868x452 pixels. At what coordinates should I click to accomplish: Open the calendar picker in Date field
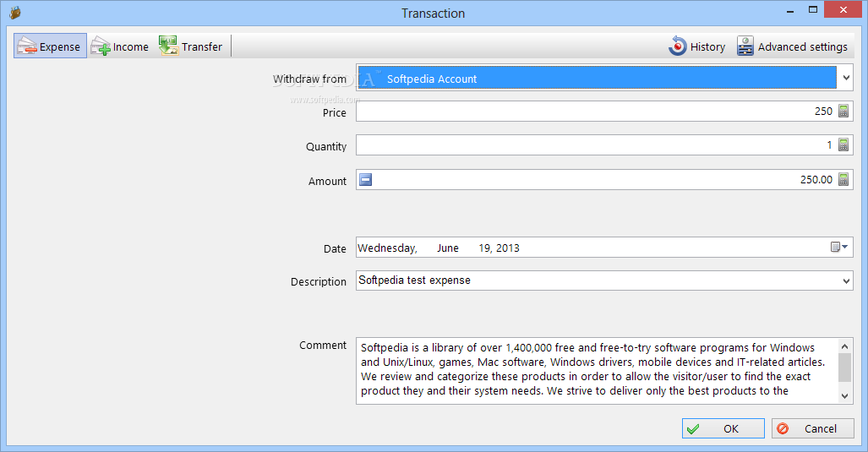coord(839,247)
